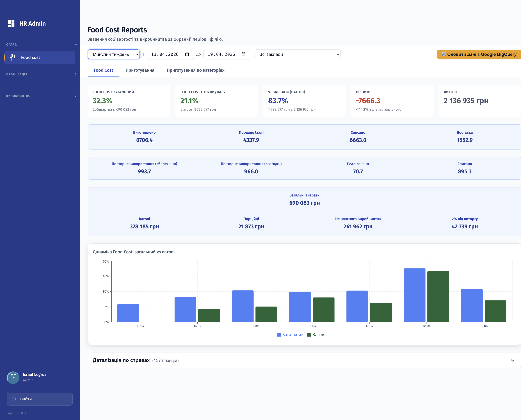Viewport: 521px width, 420px height.
Task: Click the blue Загальний bar for 13.04
Action: pos(128,313)
